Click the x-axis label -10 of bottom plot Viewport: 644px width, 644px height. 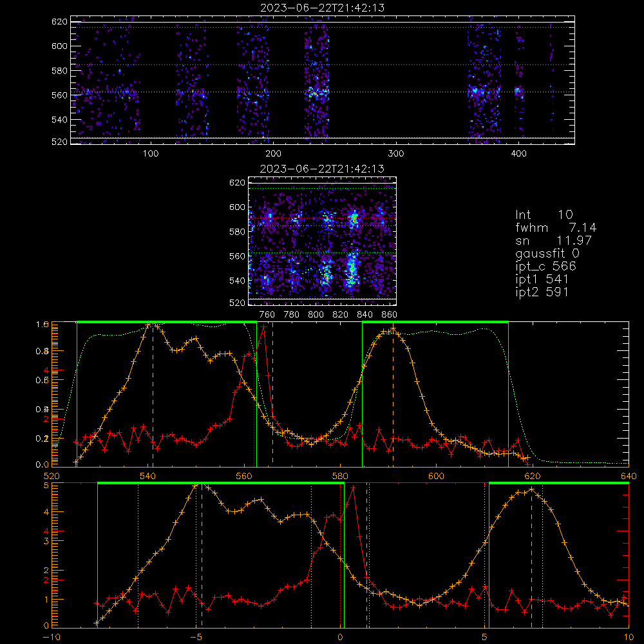tap(52, 637)
